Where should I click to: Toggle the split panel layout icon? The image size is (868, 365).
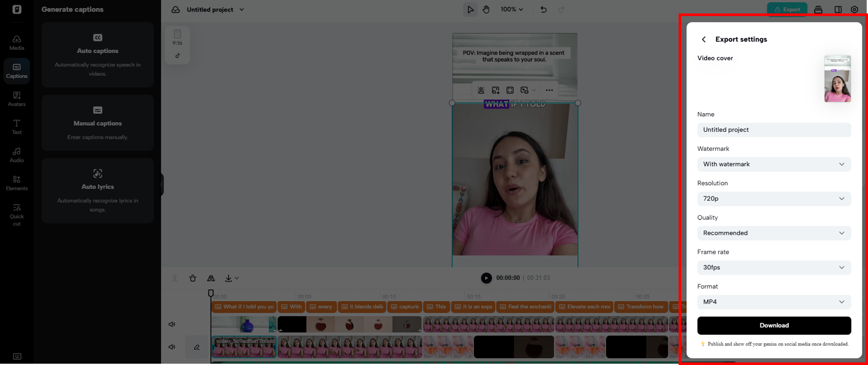pyautogui.click(x=838, y=10)
